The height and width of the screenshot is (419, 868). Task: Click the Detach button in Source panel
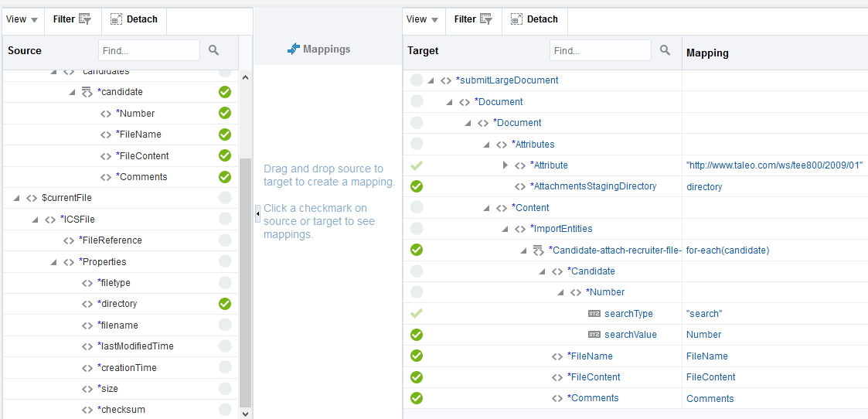pyautogui.click(x=133, y=19)
